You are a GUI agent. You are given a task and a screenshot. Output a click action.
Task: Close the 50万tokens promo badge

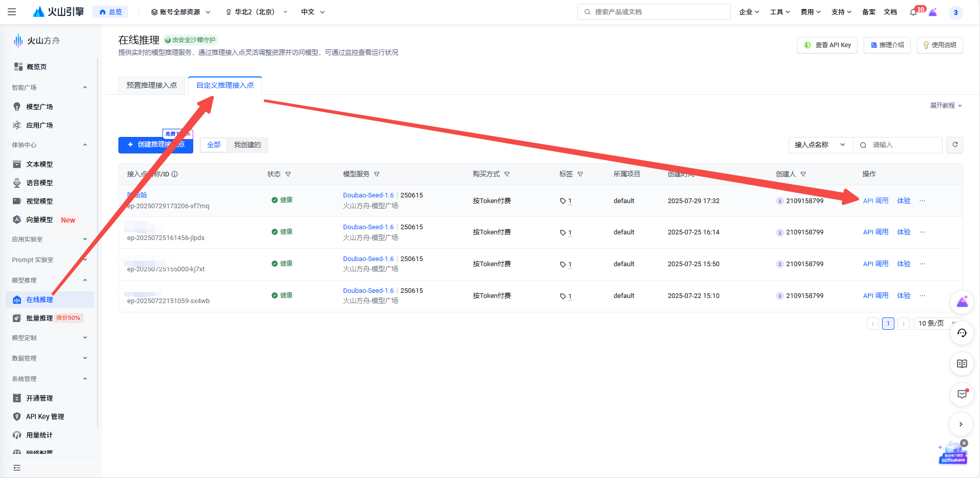[x=964, y=443]
